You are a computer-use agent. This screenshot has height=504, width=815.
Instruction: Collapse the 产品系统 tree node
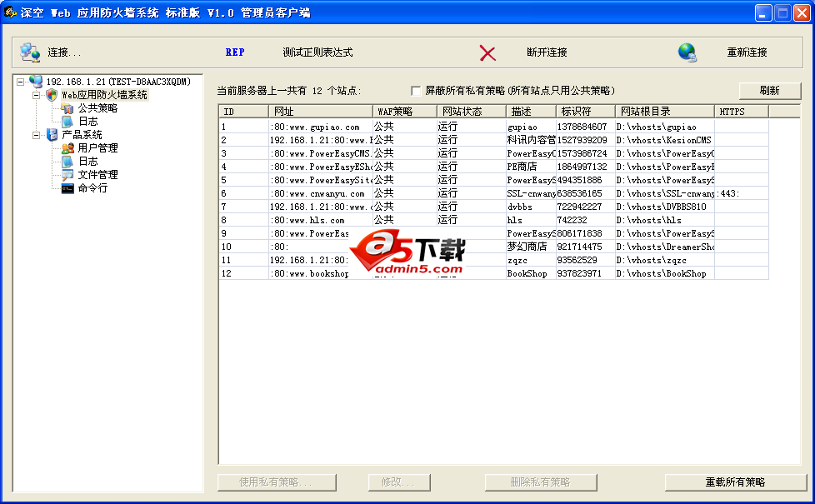pyautogui.click(x=36, y=135)
